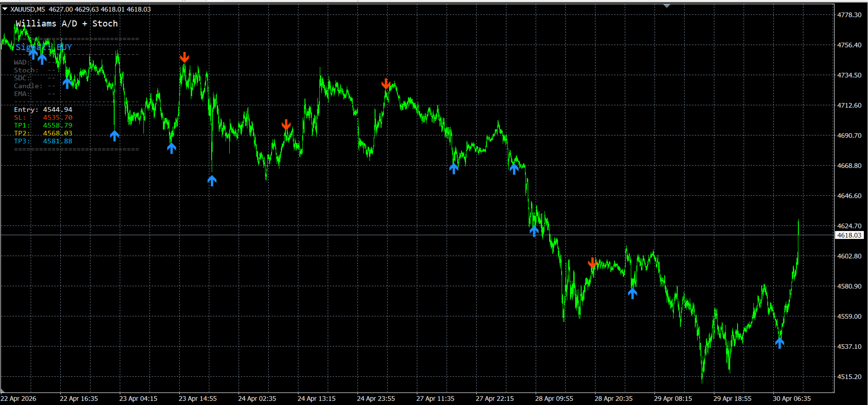This screenshot has width=868, height=405.
Task: Select the TP3 4581.88 target label
Action: (x=43, y=141)
